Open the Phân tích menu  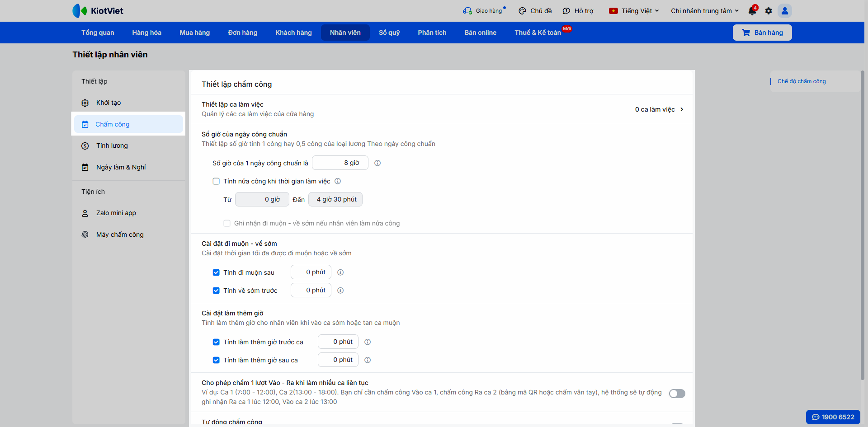432,33
